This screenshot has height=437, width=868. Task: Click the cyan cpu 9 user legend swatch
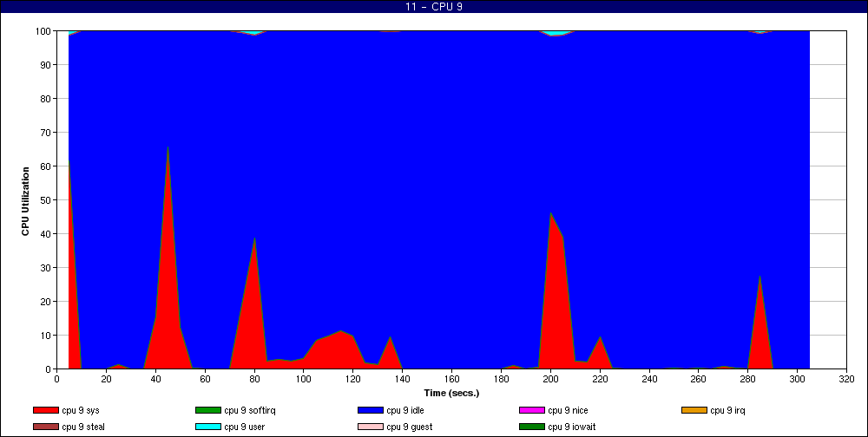pos(207,427)
